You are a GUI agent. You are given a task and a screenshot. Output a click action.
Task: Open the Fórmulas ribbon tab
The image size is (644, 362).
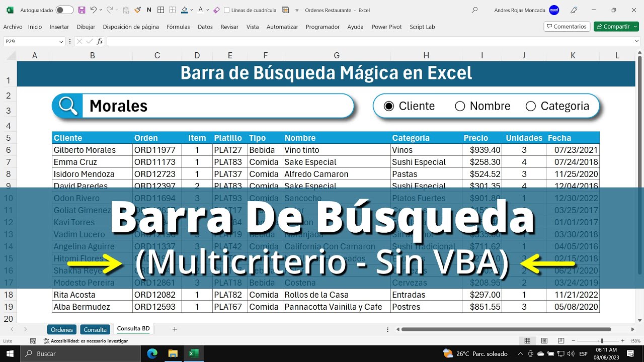[x=178, y=27]
